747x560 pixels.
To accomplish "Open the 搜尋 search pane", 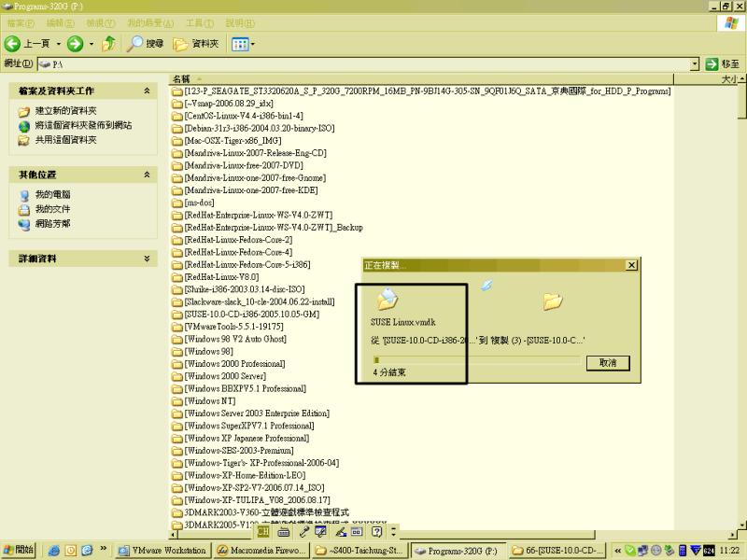I will click(x=146, y=44).
